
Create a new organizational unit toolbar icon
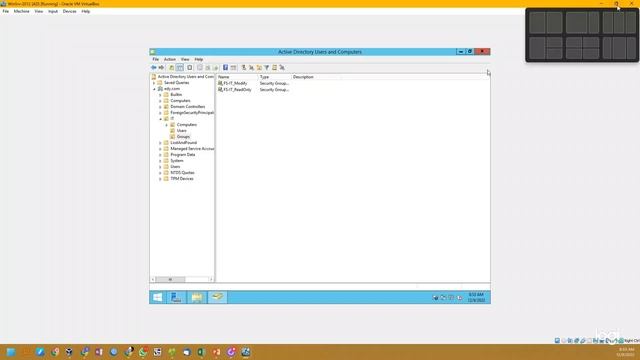point(259,67)
